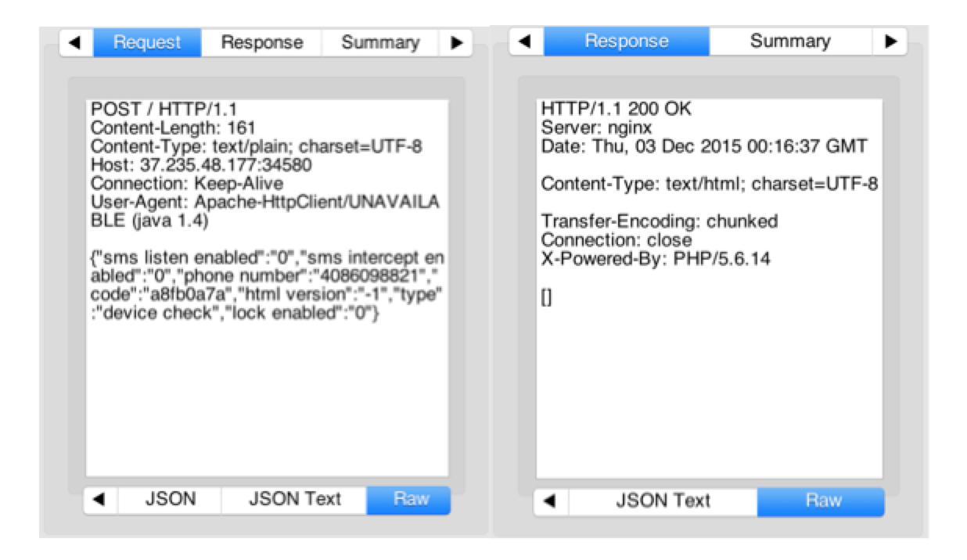Select JSON Text view in the response panel
Viewport: 967px width, 560px height.
[x=663, y=501]
